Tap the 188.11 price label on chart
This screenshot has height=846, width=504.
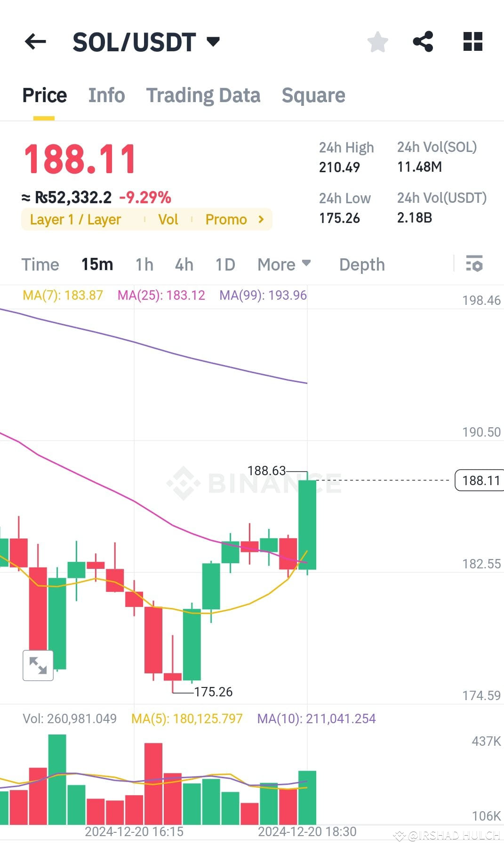[480, 480]
